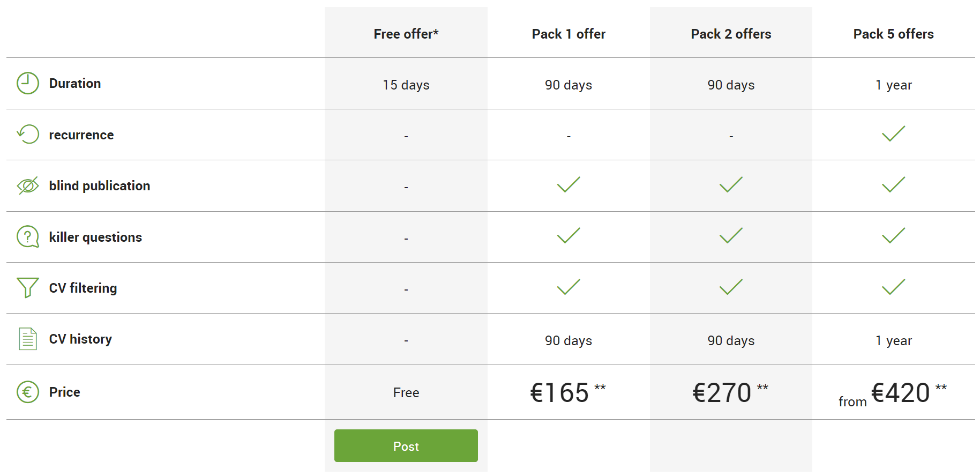The height and width of the screenshot is (476, 980).
Task: Click the €270 price for Pack 2
Action: pos(722,392)
